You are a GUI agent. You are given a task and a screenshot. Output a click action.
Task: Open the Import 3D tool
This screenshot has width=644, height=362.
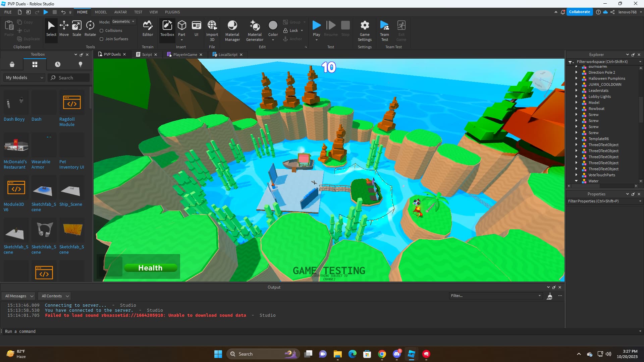pos(212,30)
